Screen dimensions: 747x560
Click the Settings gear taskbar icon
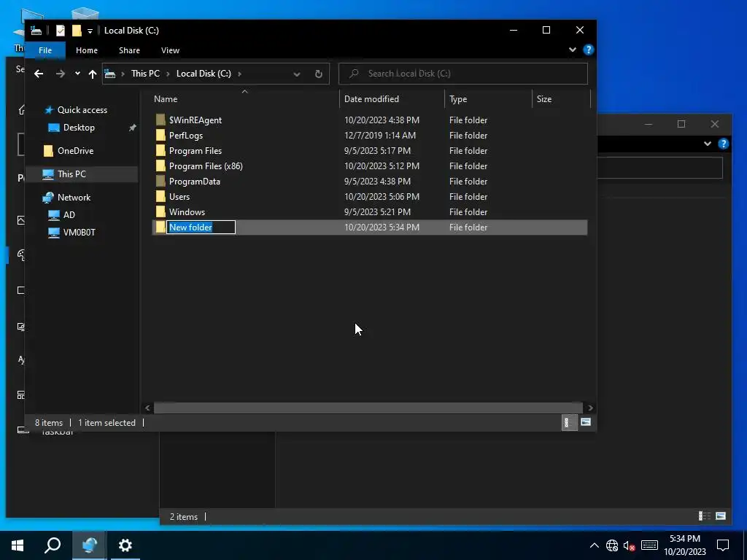[125, 545]
